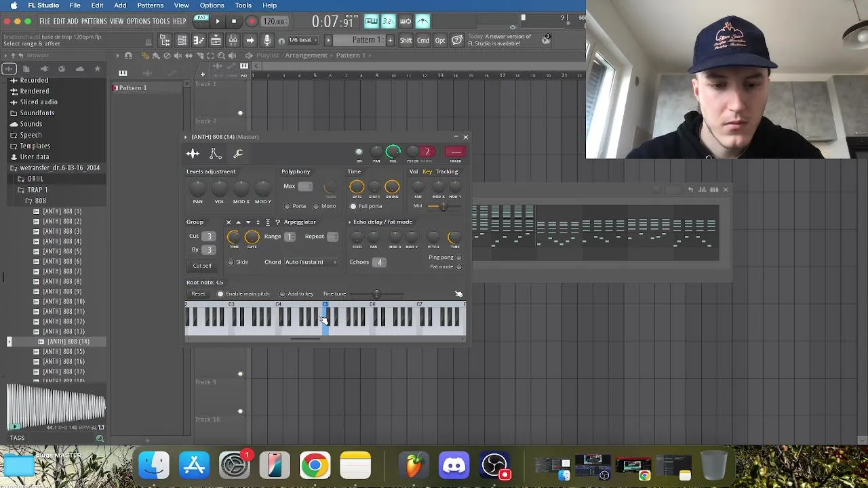Click the root note Reset button

pyautogui.click(x=198, y=294)
